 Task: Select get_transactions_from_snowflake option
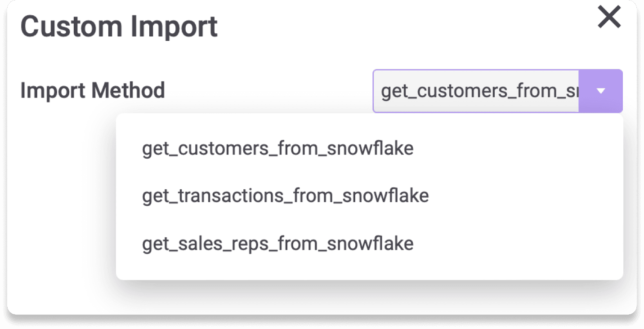tap(285, 195)
